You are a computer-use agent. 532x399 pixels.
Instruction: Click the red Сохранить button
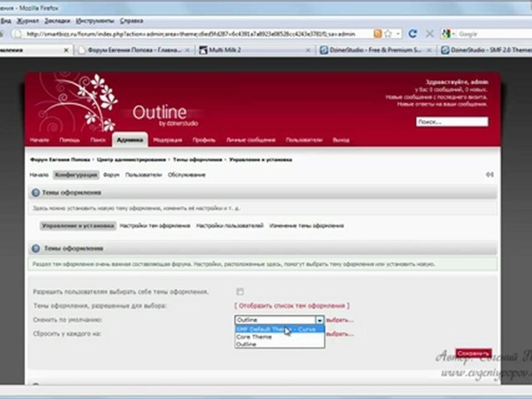(x=474, y=354)
